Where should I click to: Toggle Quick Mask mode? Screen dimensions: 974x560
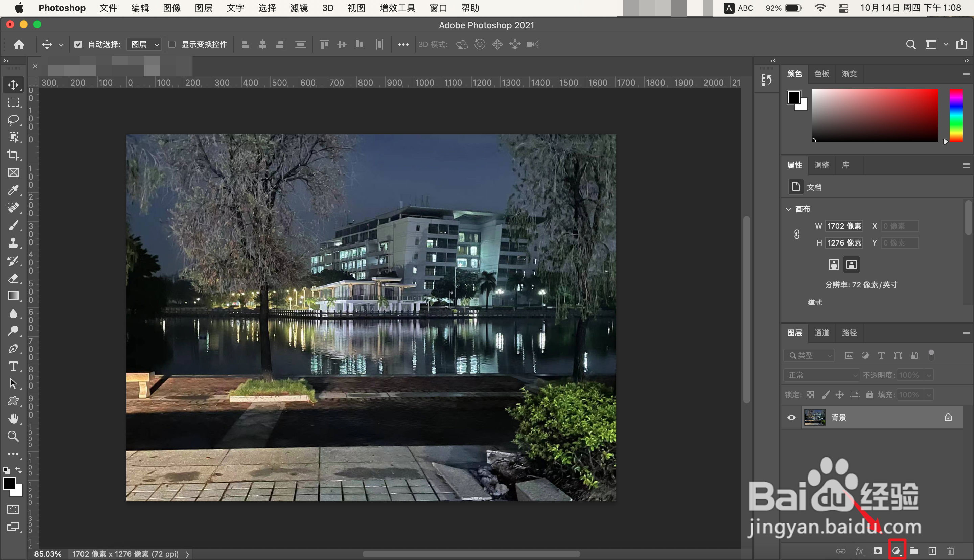point(14,509)
